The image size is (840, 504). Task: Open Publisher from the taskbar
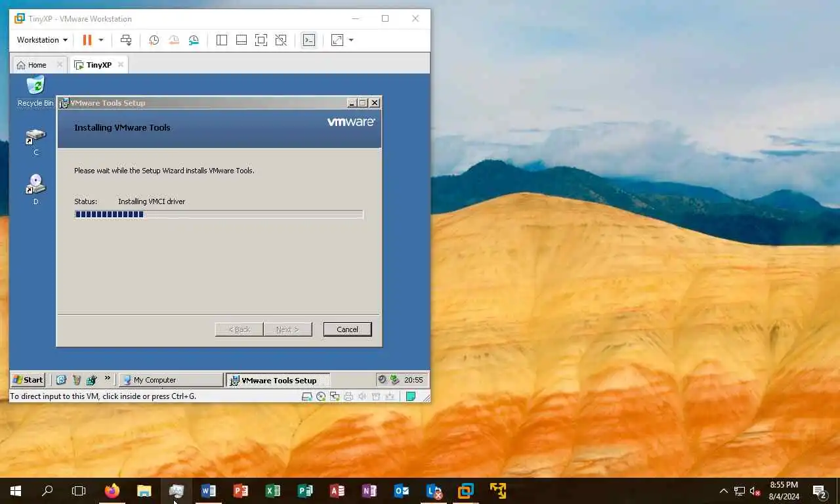(x=304, y=491)
